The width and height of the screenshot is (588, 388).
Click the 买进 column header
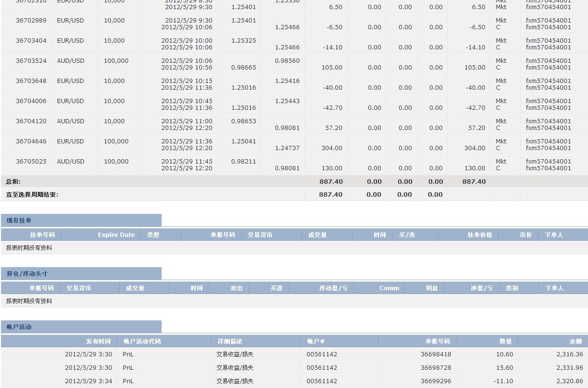(276, 288)
